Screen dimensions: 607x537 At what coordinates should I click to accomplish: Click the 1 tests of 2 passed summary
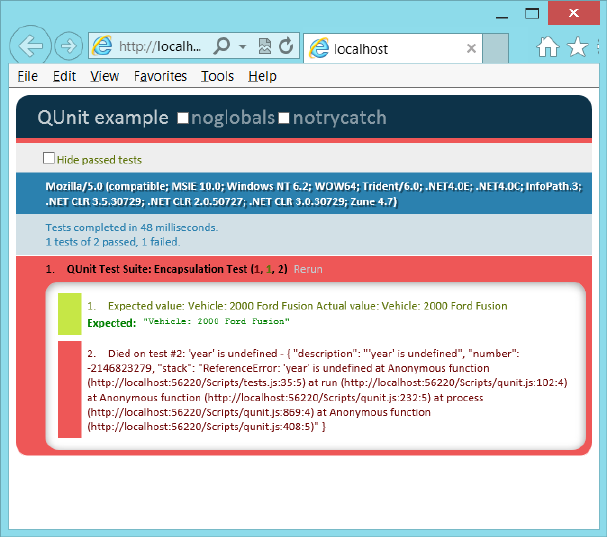[x=113, y=242]
